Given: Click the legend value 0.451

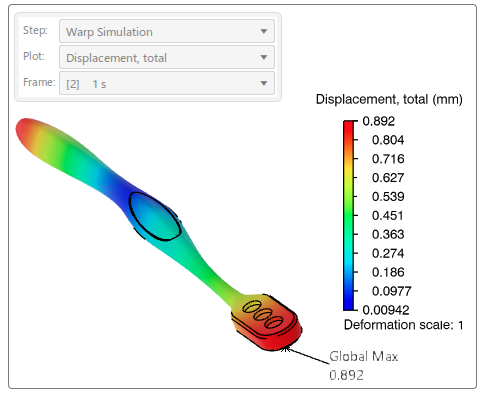Looking at the screenshot, I should (x=388, y=215).
